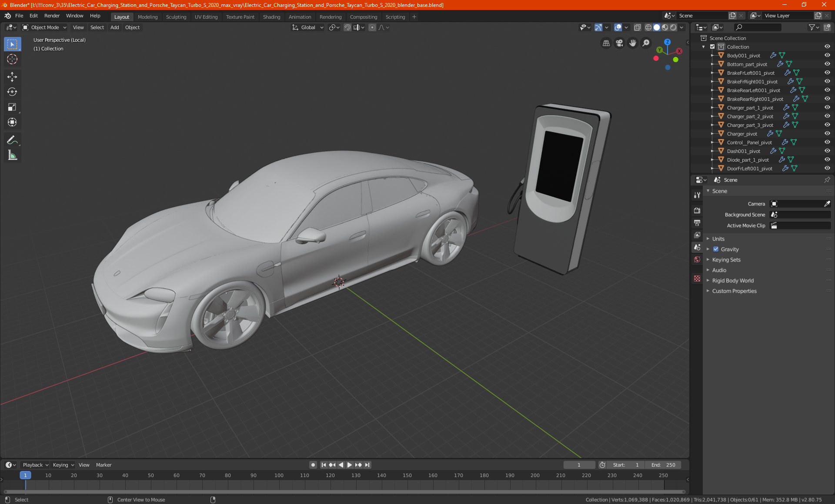Open the Texture properties tab
The width and height of the screenshot is (835, 504).
click(697, 279)
